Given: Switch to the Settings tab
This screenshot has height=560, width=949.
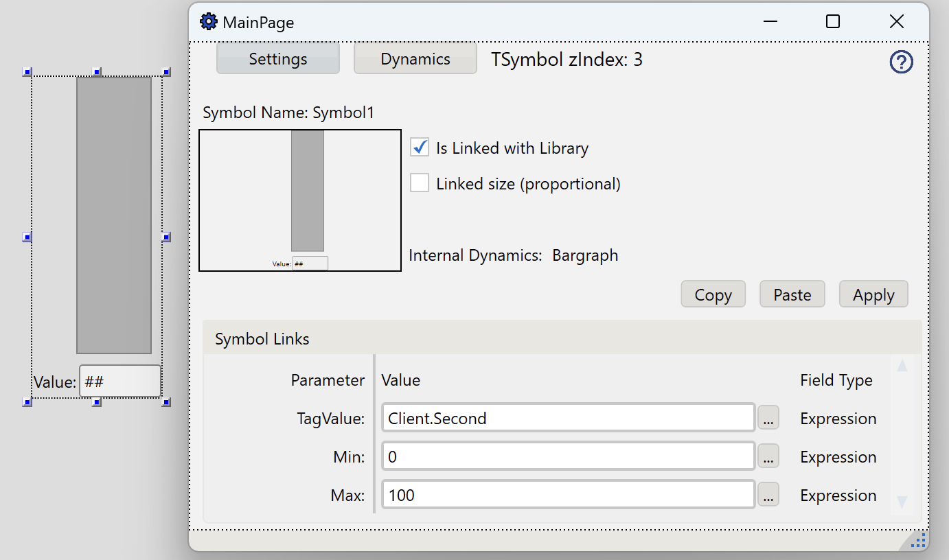Looking at the screenshot, I should [x=278, y=59].
